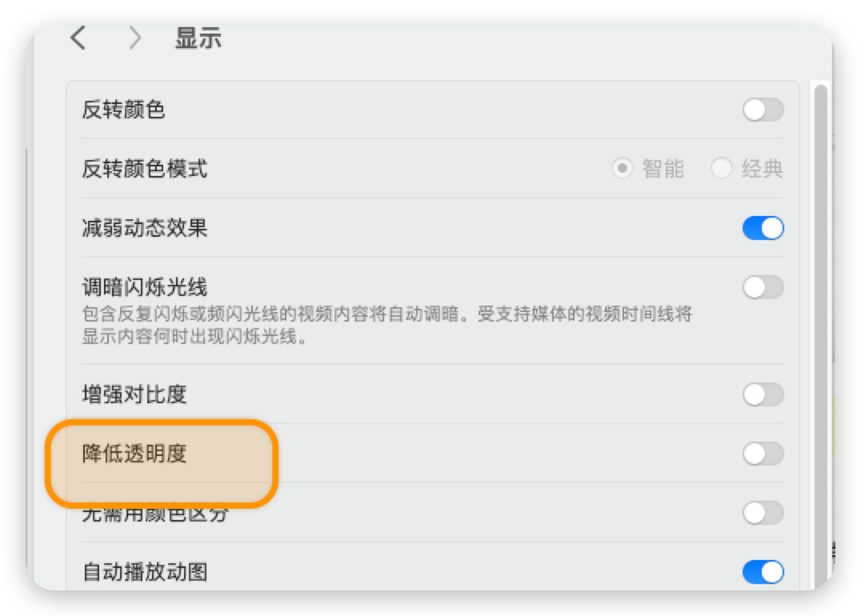Turn off the 减弱动态效果 switch

[763, 228]
